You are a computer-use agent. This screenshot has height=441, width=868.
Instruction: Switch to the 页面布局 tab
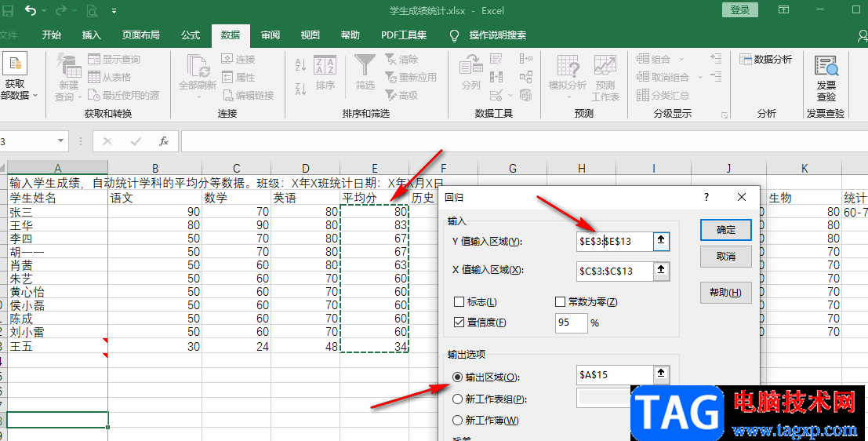[x=140, y=35]
